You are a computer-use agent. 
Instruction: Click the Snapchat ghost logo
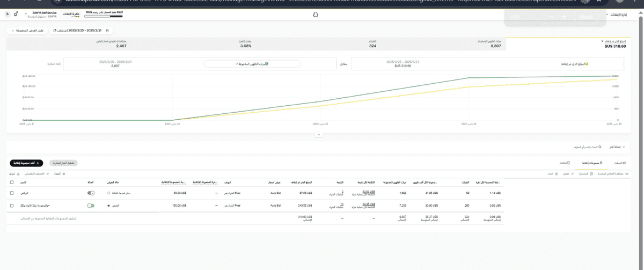(x=316, y=14)
